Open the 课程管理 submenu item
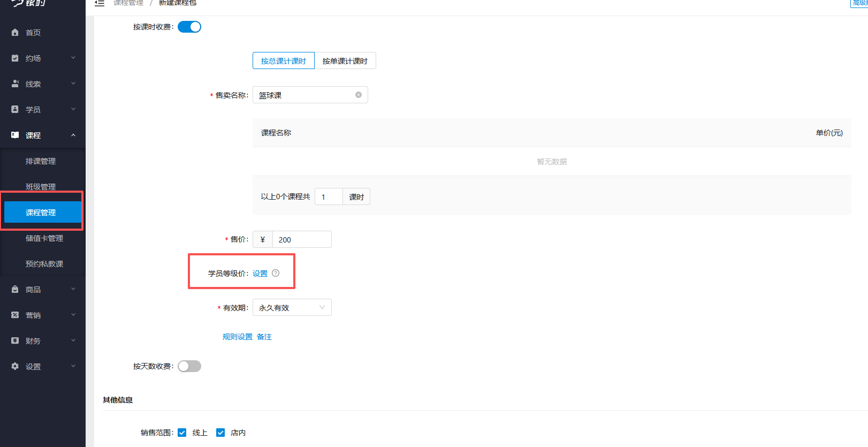This screenshot has width=868, height=447. click(x=43, y=213)
